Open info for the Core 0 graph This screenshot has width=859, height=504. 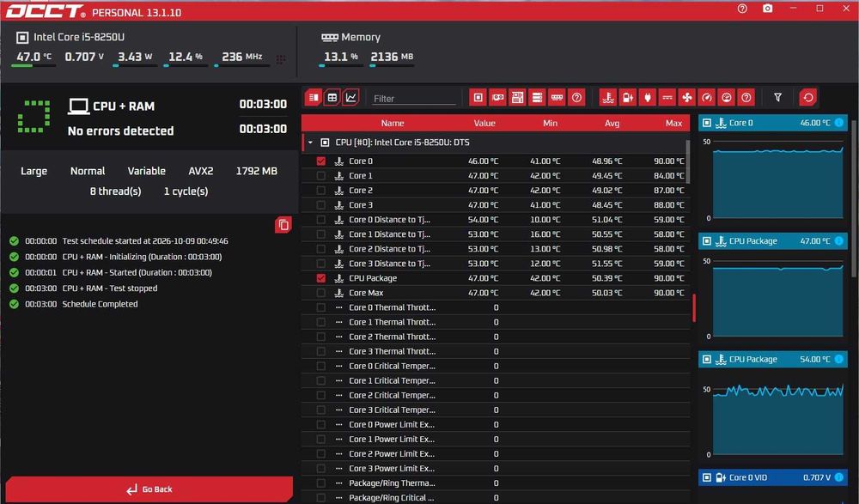[x=838, y=123]
